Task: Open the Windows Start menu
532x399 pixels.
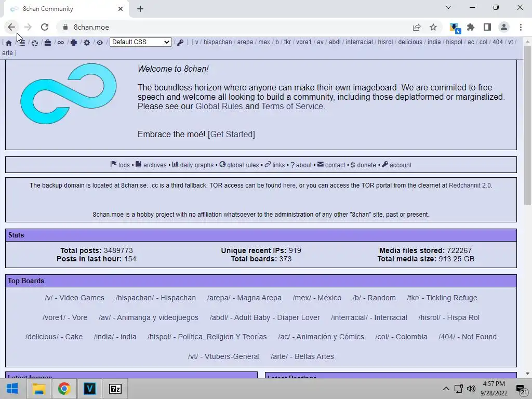Action: (x=12, y=389)
